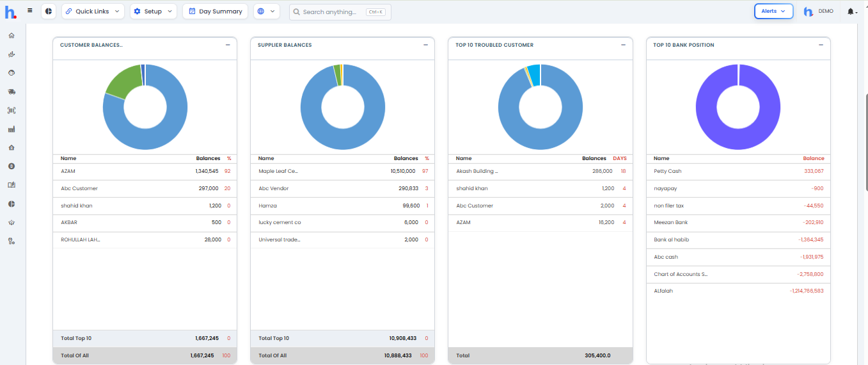Select the open book sidebar icon
Viewport: 868px width, 365px height.
click(x=12, y=184)
